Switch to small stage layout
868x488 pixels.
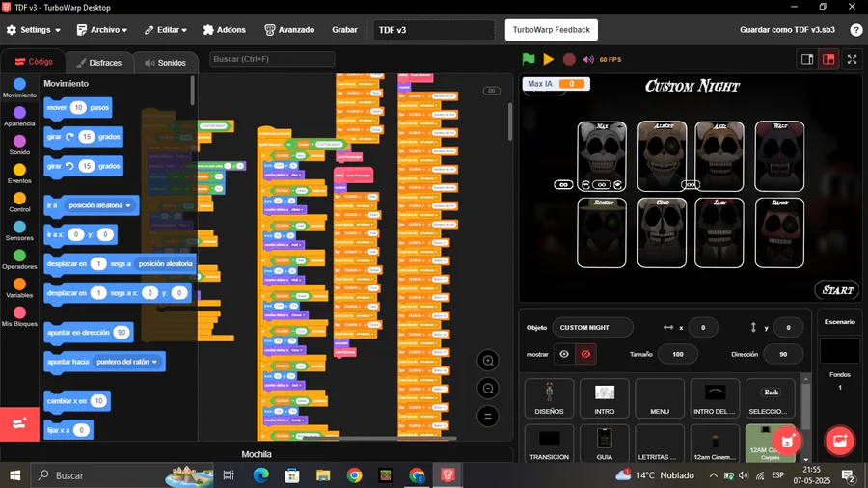(807, 59)
